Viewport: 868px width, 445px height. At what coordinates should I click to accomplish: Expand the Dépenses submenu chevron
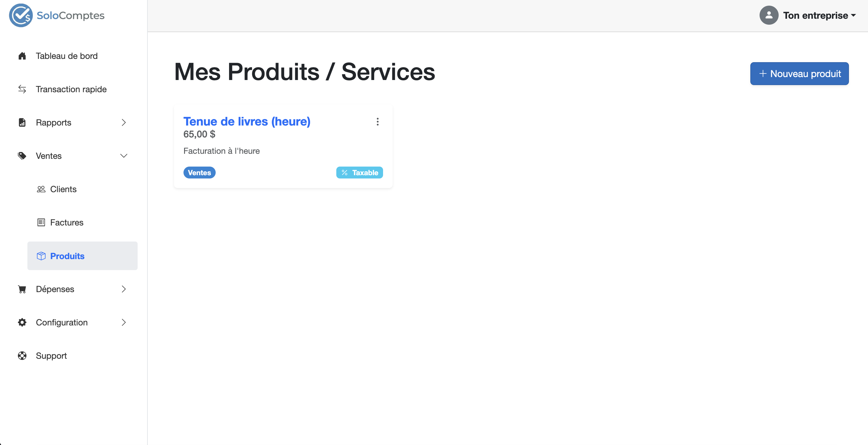click(x=124, y=289)
